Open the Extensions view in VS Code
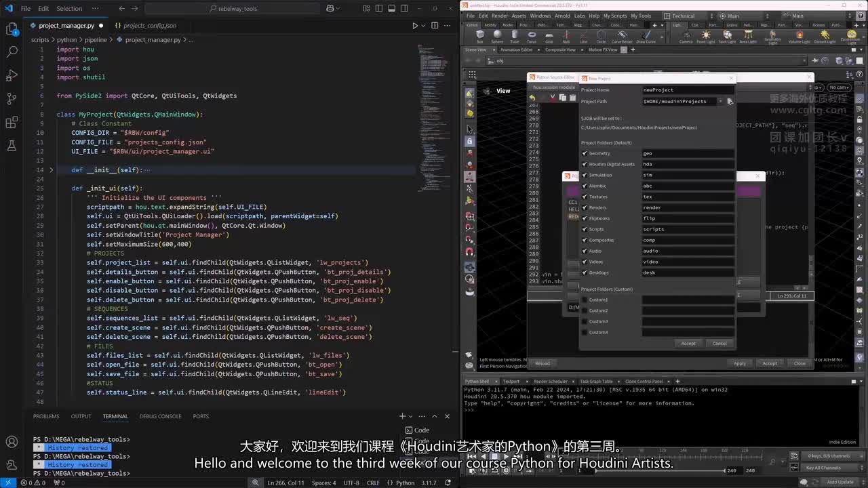868x488 pixels. coord(12,123)
